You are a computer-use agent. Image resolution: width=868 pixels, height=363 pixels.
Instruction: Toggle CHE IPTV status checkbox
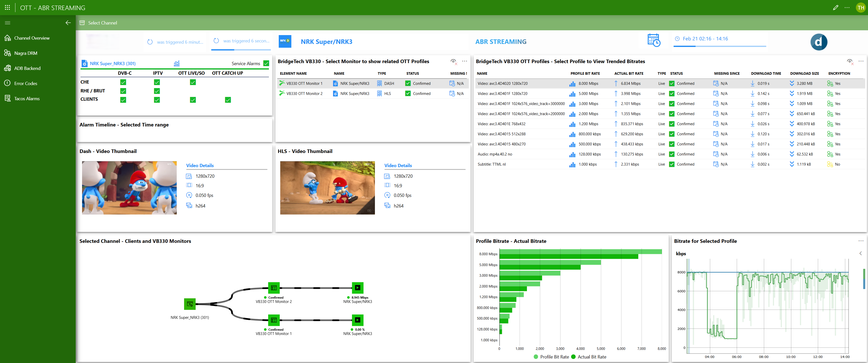[157, 82]
